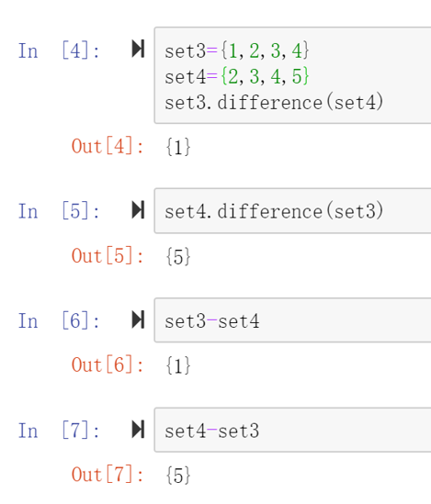
Task: Place cursor in set4={2,3,4,5} line
Action: click(x=237, y=76)
